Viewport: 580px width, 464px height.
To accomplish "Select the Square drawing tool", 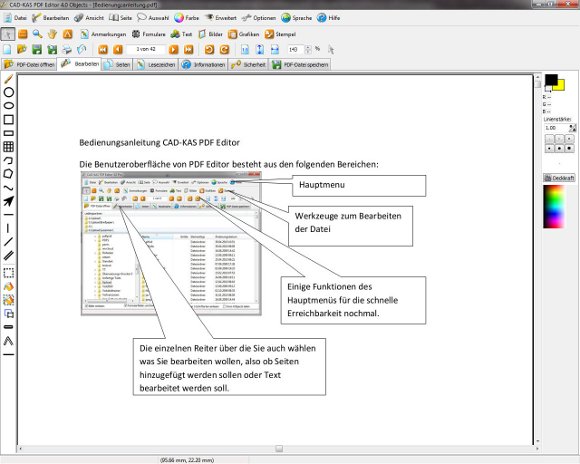I will click(x=9, y=120).
